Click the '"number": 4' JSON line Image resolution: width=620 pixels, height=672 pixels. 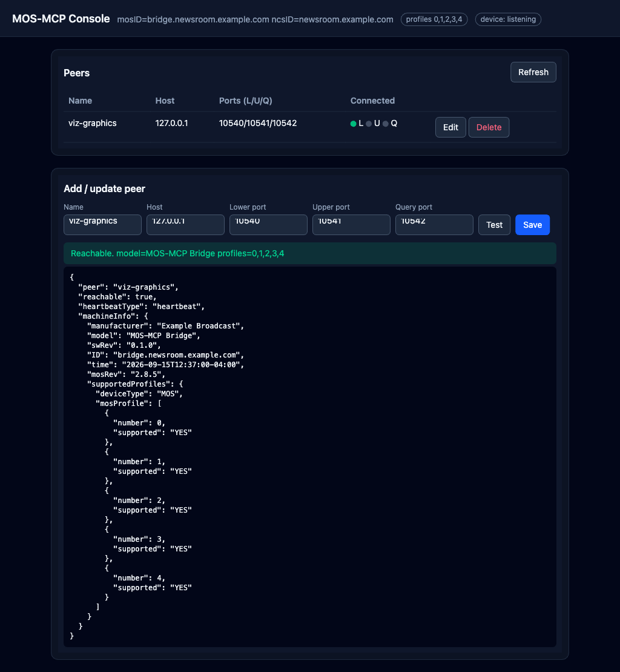click(x=139, y=578)
